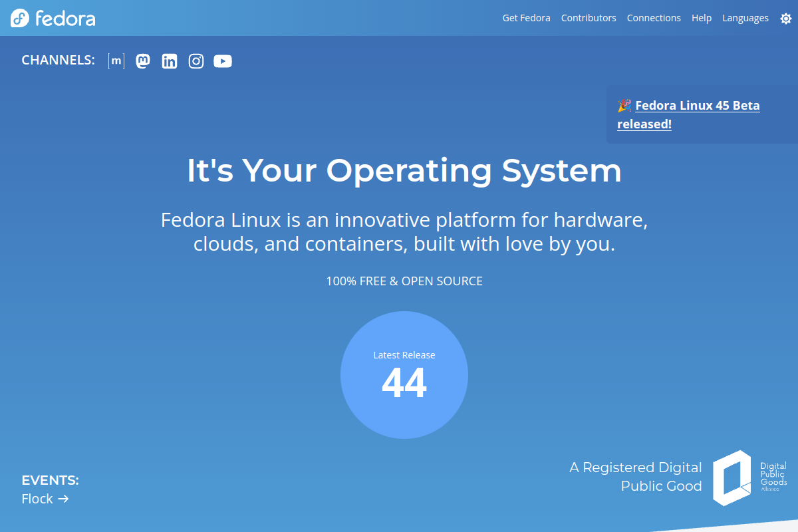Click the 100% FREE & OPEN SOURCE text
The image size is (798, 532).
(x=404, y=281)
